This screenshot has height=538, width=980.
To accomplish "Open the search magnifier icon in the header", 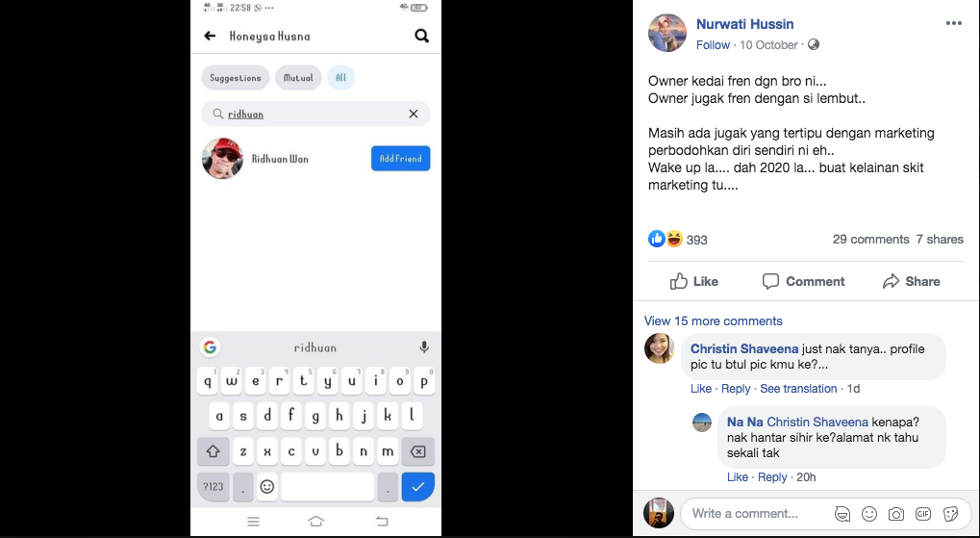I will click(x=422, y=37).
